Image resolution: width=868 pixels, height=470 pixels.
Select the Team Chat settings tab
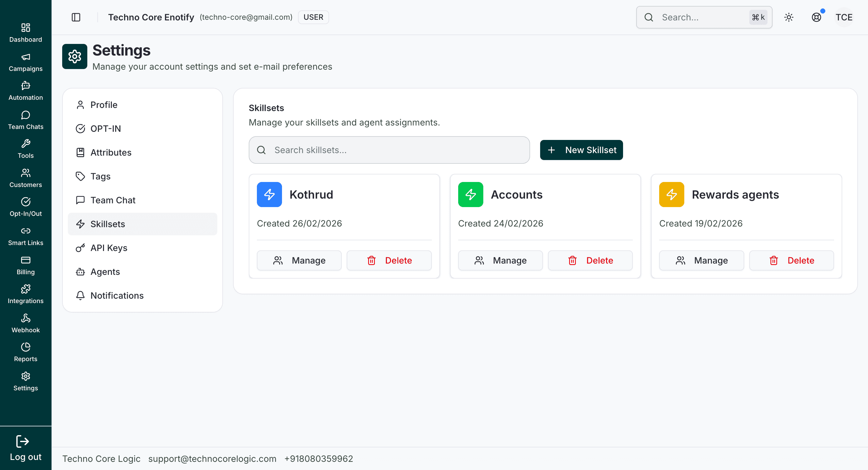click(143, 200)
